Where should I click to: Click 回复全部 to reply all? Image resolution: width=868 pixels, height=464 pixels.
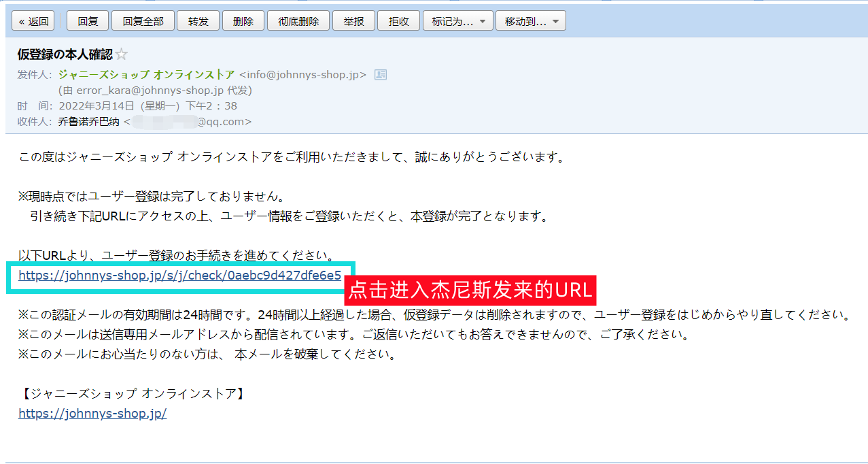pos(143,21)
